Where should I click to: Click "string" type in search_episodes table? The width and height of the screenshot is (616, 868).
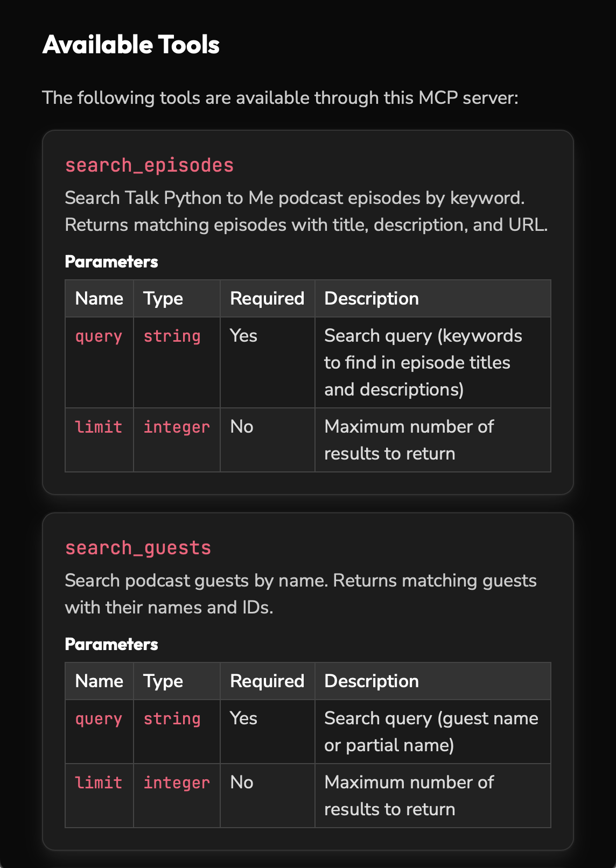(172, 336)
